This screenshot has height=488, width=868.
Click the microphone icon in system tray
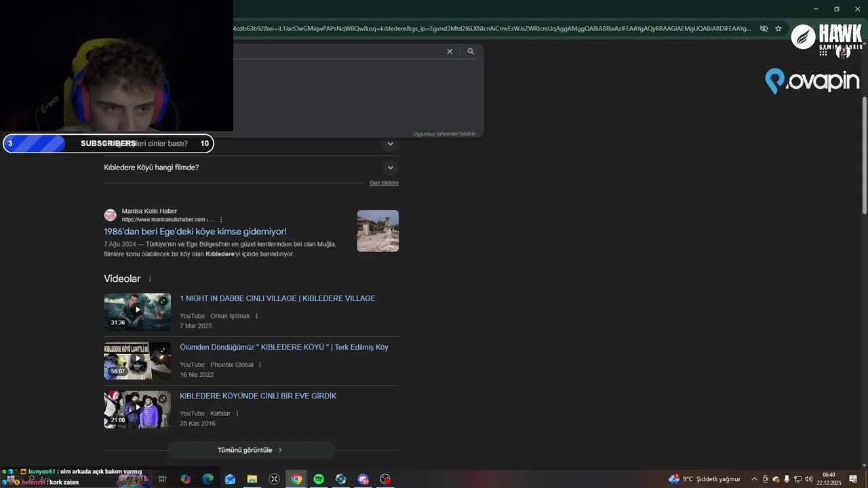pos(787,479)
